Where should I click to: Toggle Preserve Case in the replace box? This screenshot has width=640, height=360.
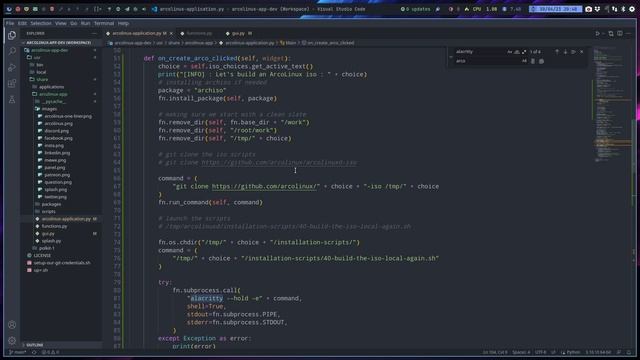pos(524,61)
